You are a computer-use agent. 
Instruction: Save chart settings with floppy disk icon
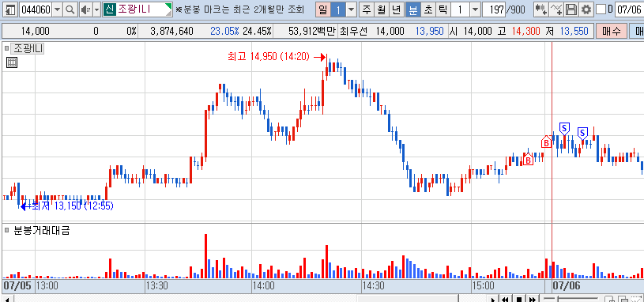[x=571, y=9]
